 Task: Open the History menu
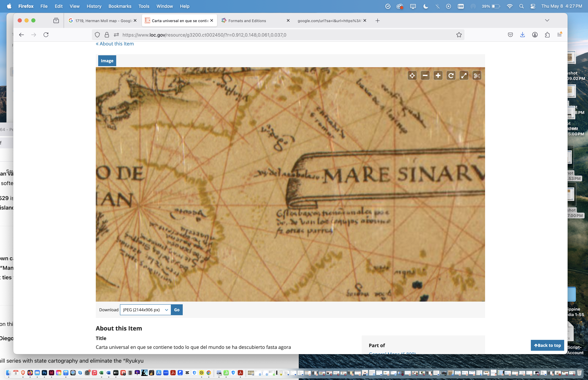(94, 6)
